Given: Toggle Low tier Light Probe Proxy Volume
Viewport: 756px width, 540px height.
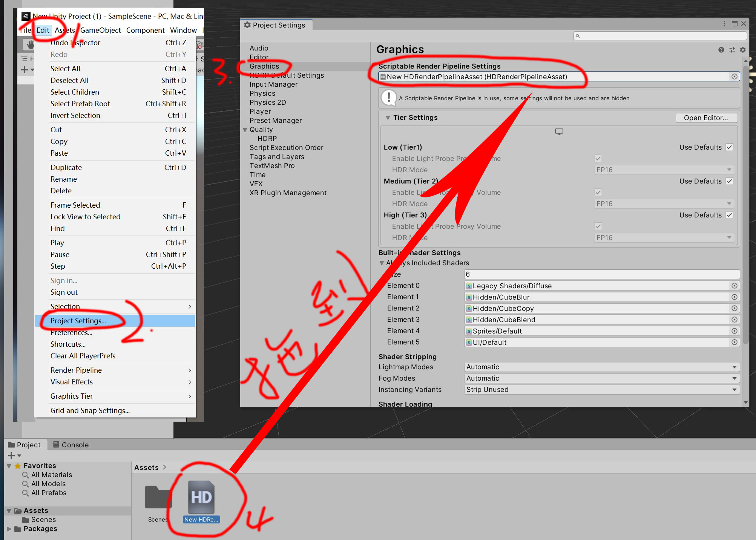Looking at the screenshot, I should click(x=598, y=159).
